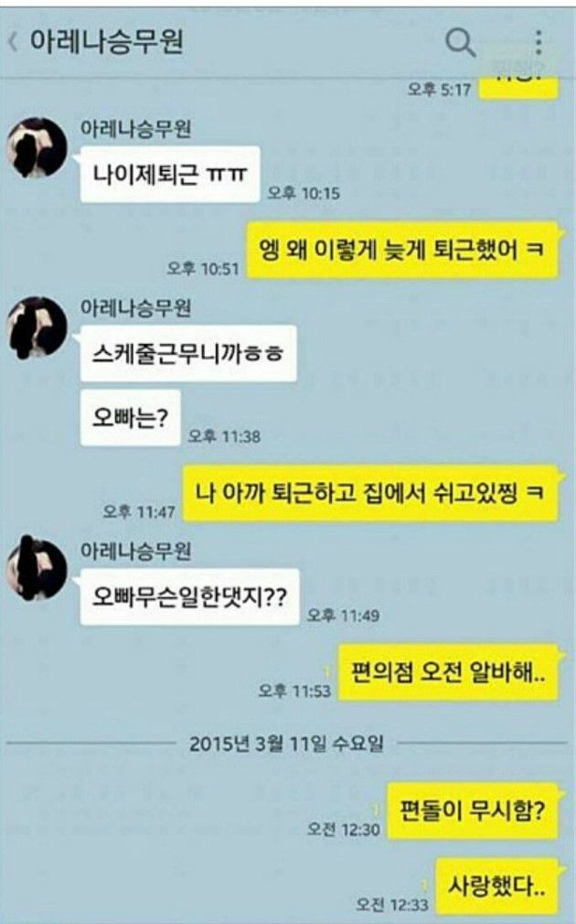
Task: Select the 사랑했다.. message bubble
Action: click(496, 885)
